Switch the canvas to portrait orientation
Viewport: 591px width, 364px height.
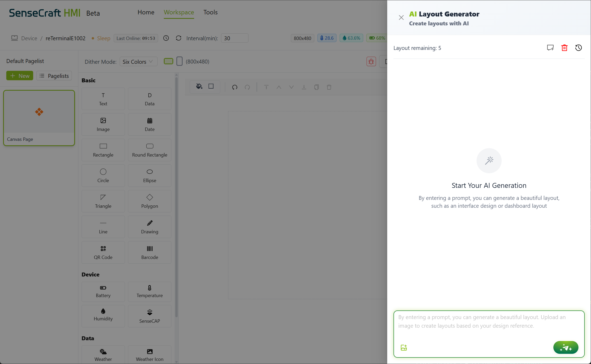(179, 61)
